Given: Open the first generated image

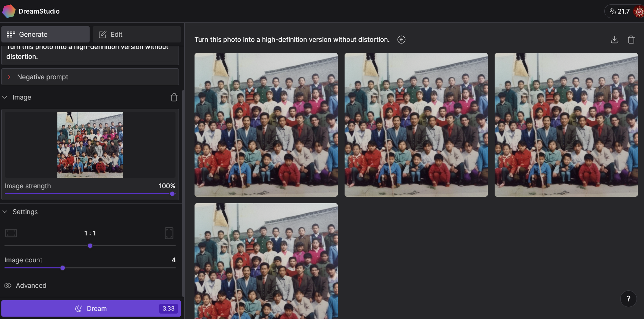Looking at the screenshot, I should 266,125.
